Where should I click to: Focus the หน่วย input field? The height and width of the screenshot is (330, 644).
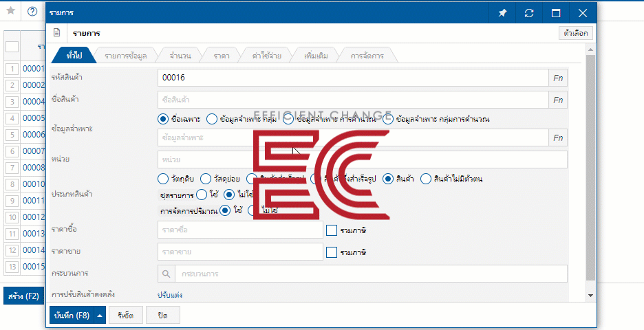362,159
